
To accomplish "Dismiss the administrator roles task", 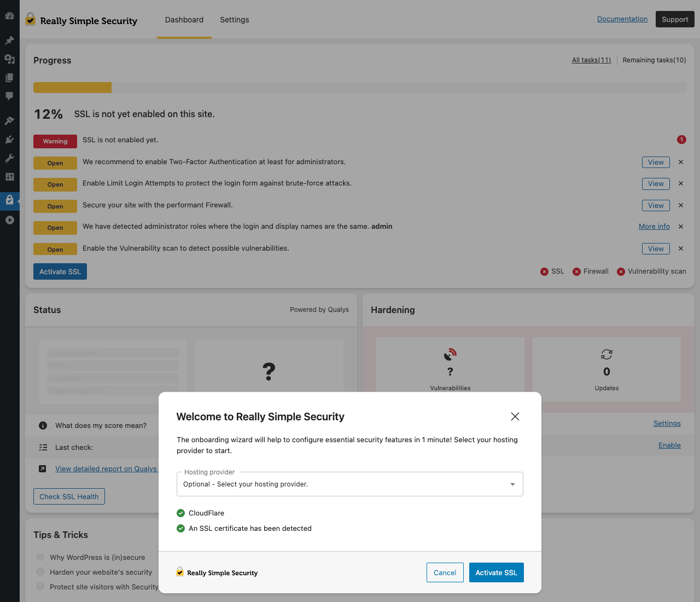I will [681, 227].
